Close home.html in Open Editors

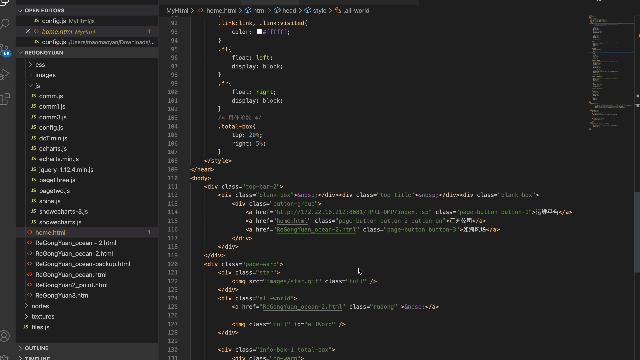[28, 31]
